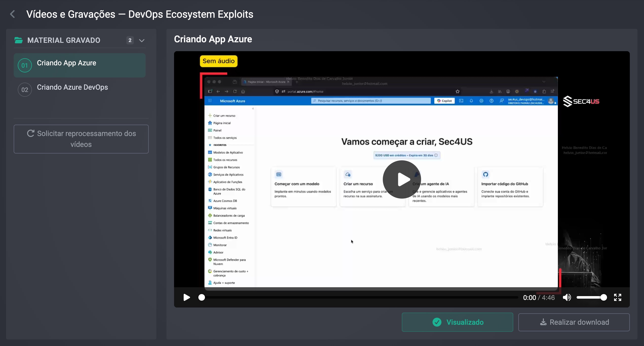Click Realizar download button
The width and height of the screenshot is (644, 346).
point(574,322)
